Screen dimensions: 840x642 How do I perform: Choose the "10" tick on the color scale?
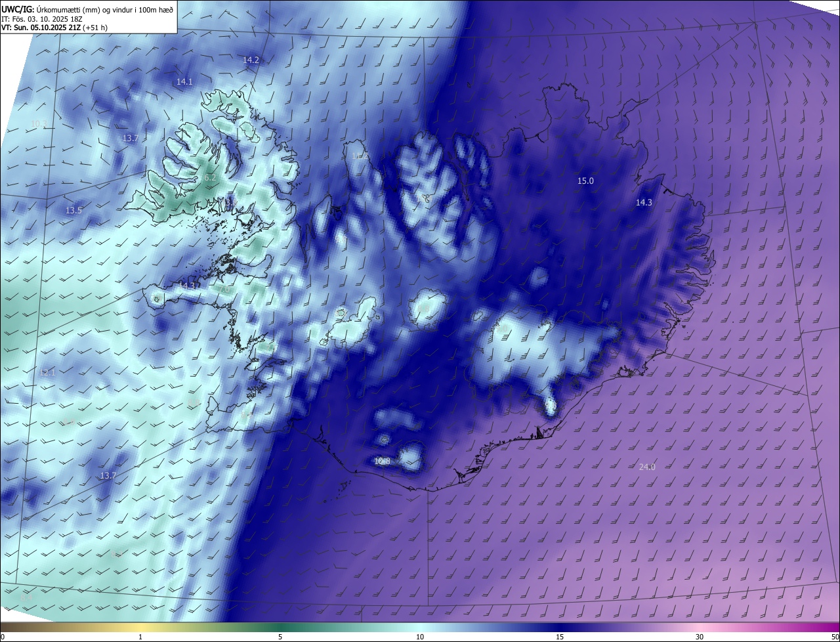(x=420, y=637)
